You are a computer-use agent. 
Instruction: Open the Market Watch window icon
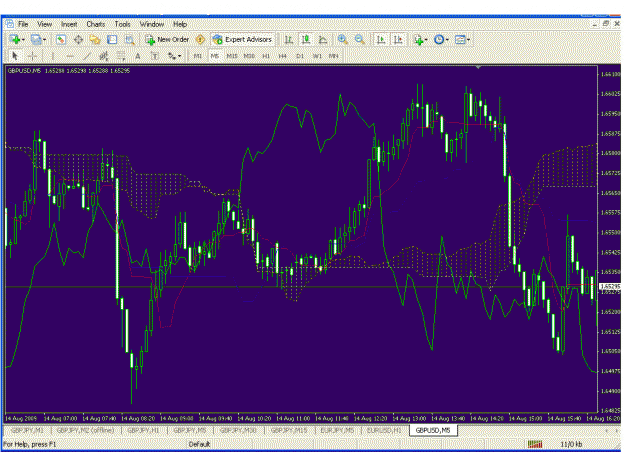pos(61,39)
